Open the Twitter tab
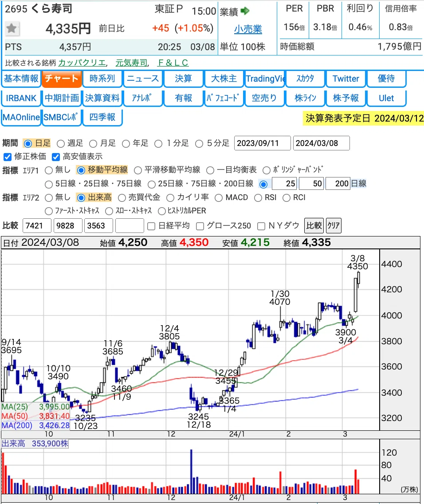The width and height of the screenshot is (424, 504). coord(345,79)
